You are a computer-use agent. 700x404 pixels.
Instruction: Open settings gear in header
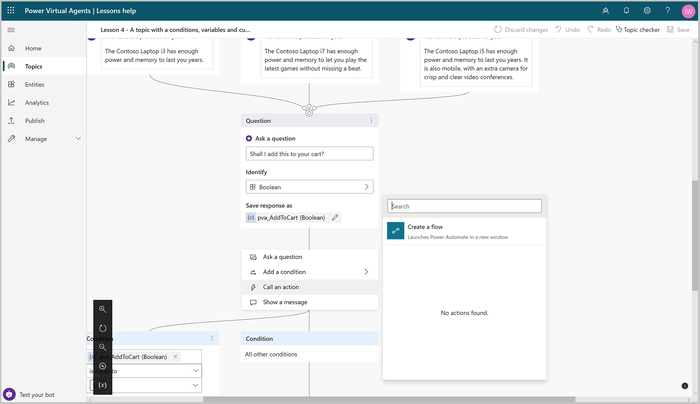tap(647, 11)
